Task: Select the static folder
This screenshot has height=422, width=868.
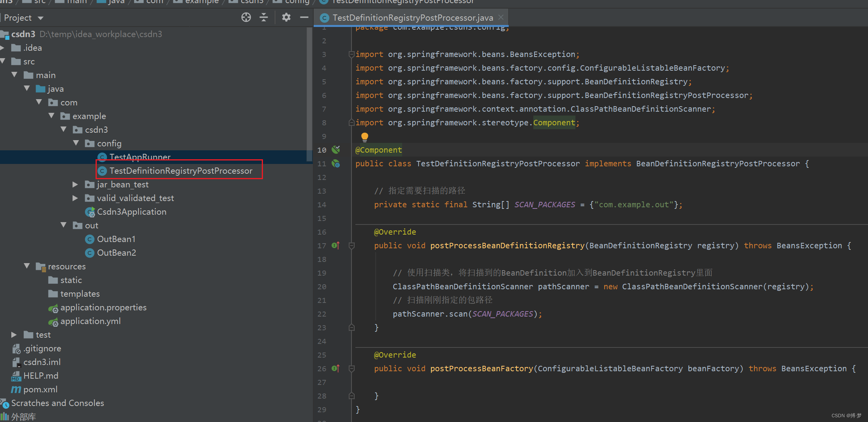Action: pyautogui.click(x=71, y=280)
